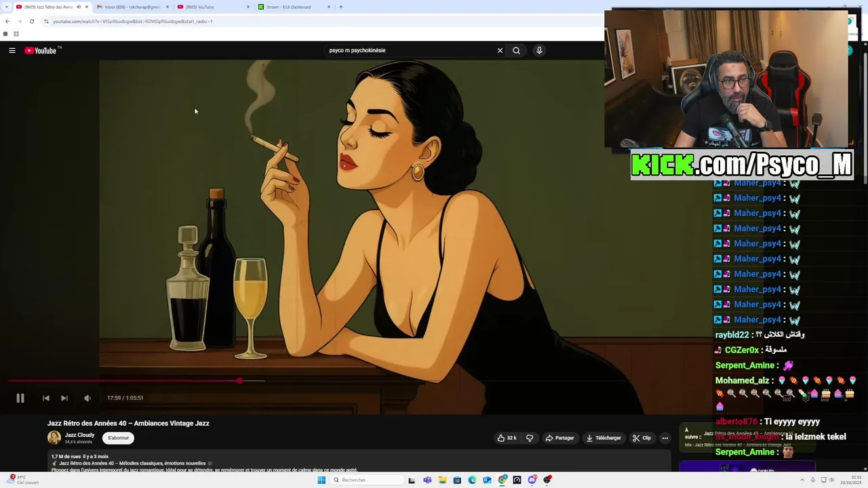
Task: Start voice search with the microphone icon
Action: (539, 50)
